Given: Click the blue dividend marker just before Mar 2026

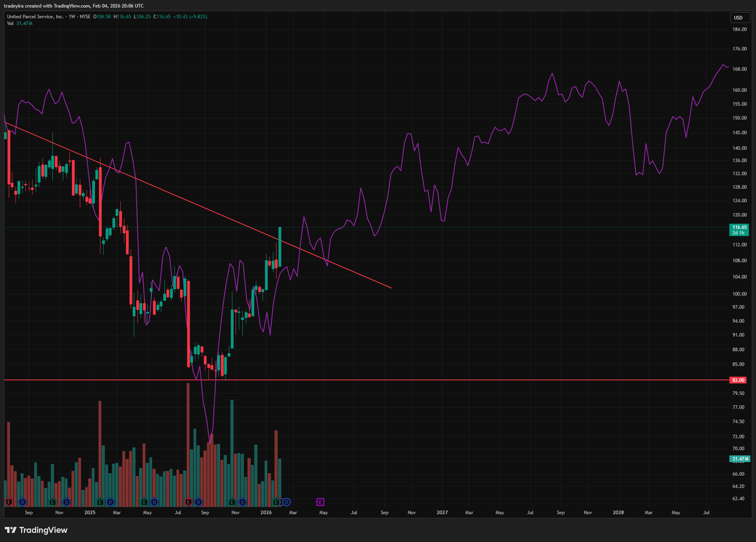Looking at the screenshot, I should pos(286,502).
